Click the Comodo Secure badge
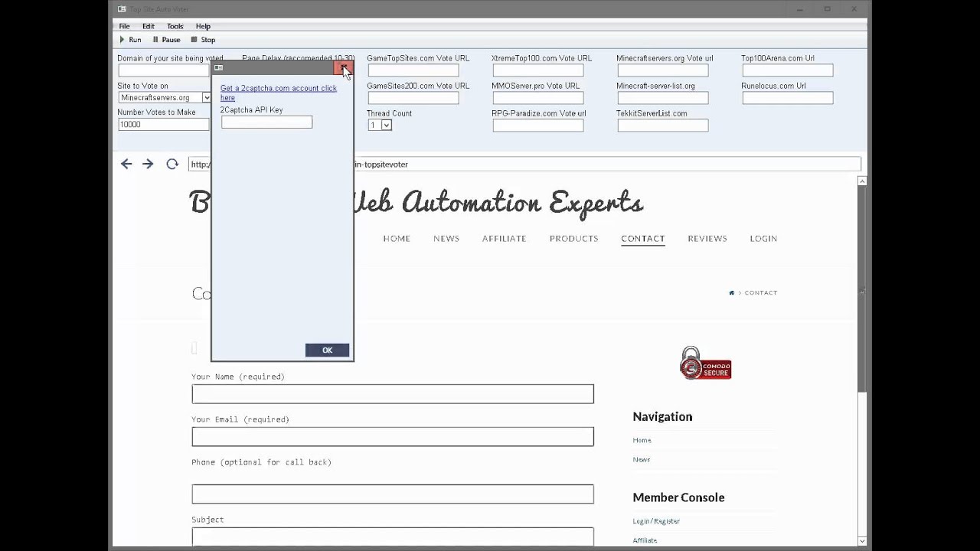Viewport: 980px width, 551px height. [706, 364]
